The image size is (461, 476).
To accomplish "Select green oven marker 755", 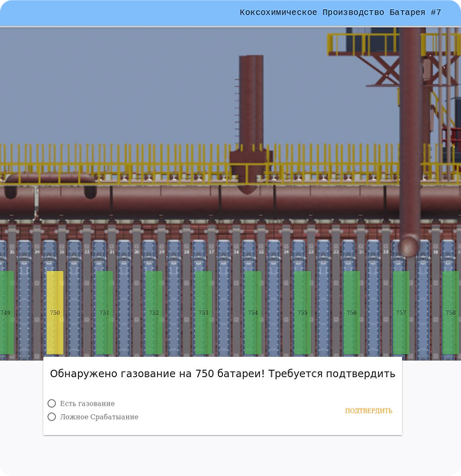I will [x=302, y=313].
